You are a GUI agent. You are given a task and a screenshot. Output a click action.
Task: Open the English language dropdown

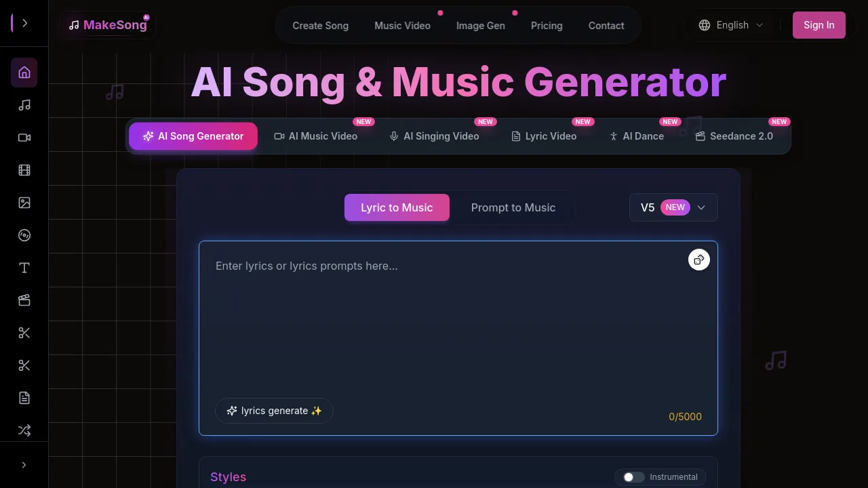click(x=731, y=25)
